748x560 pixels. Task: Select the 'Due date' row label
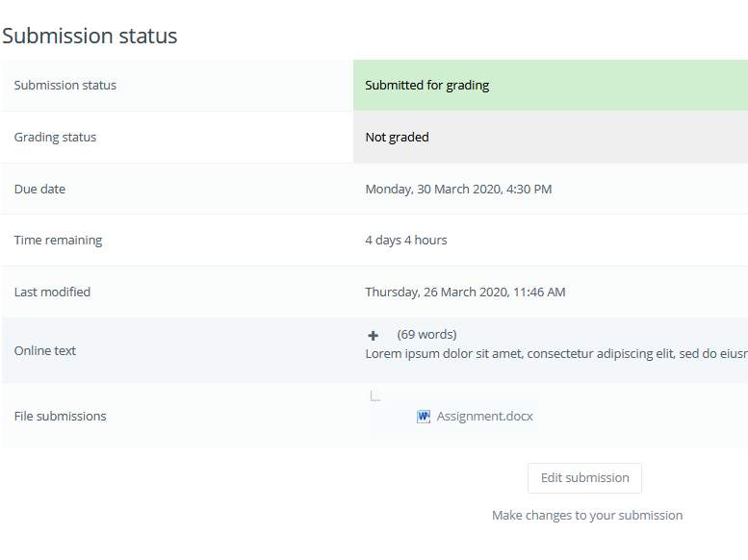click(39, 190)
